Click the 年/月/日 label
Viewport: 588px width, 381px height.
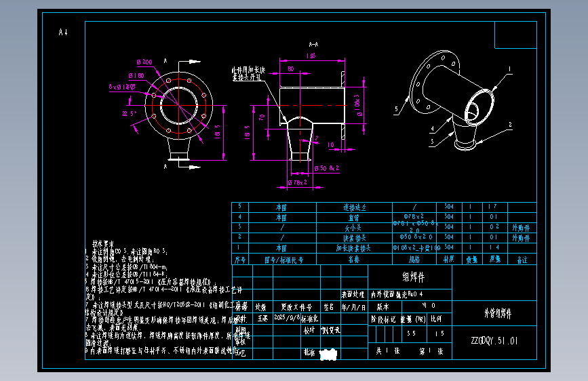tap(353, 308)
